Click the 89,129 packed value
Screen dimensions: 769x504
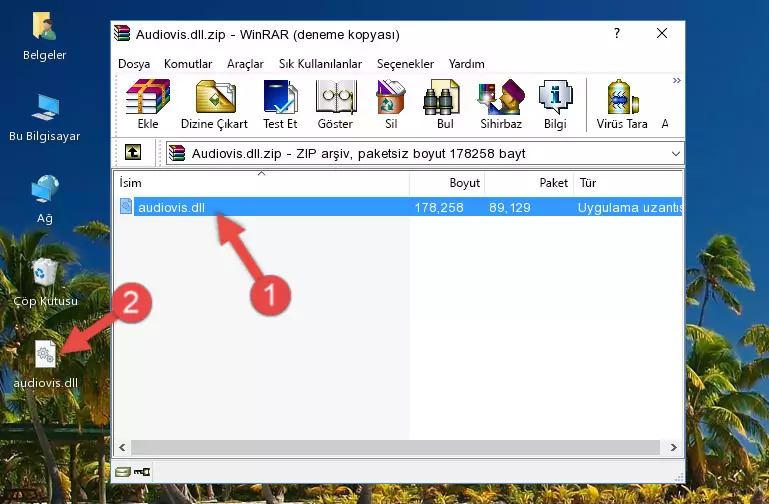click(x=510, y=207)
